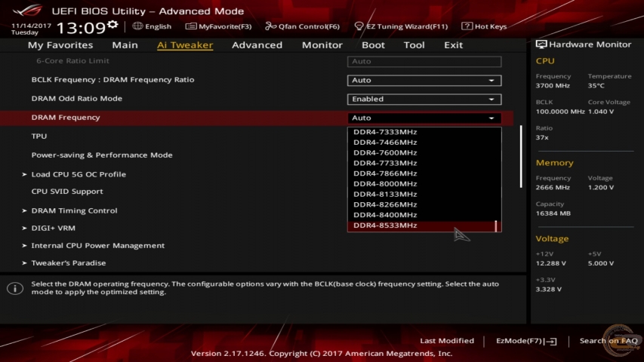Open DRAM Odd Ratio Mode dropdown

(424, 99)
